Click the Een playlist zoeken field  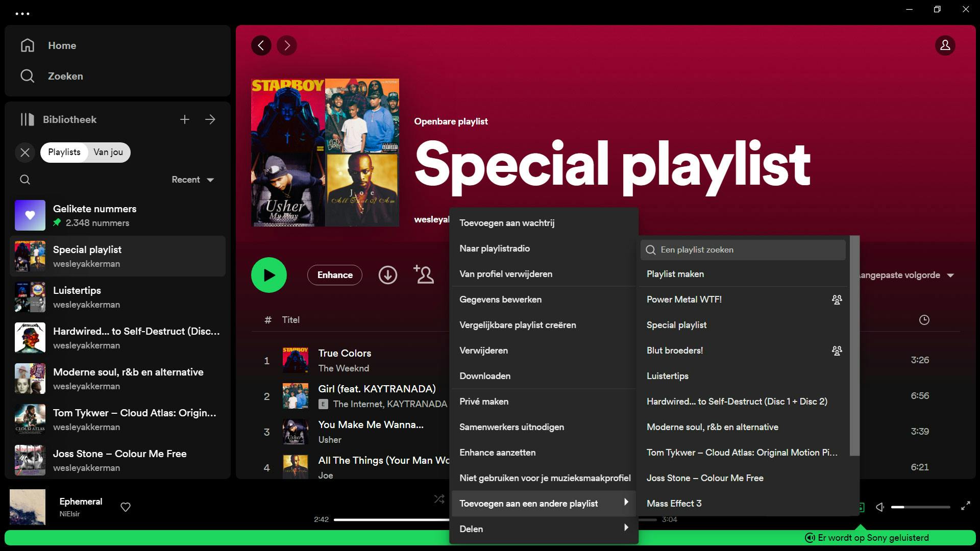click(743, 249)
